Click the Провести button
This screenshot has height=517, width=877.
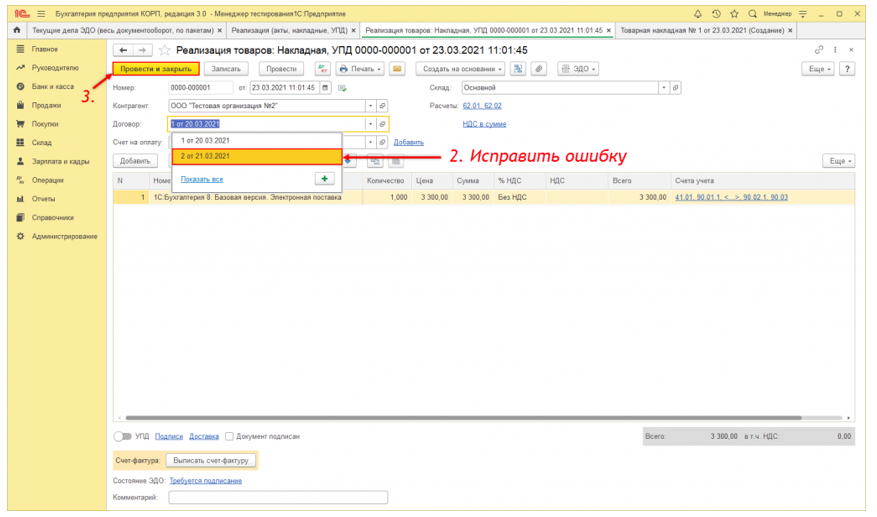point(281,69)
